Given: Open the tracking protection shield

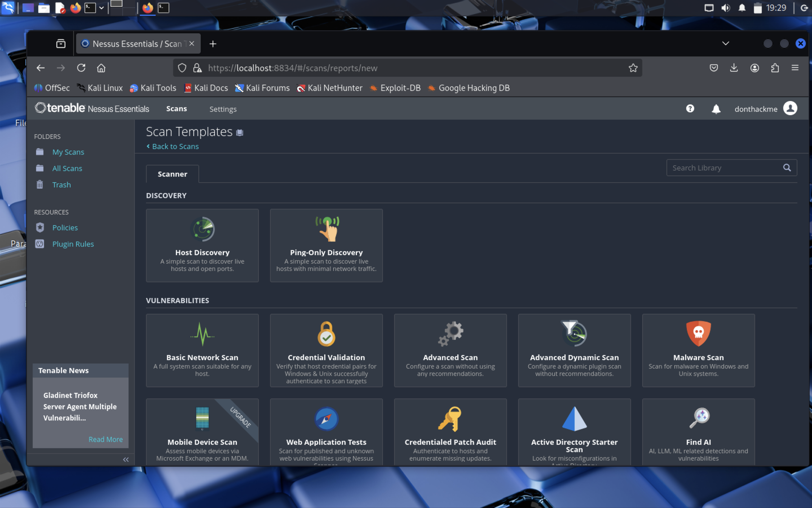Looking at the screenshot, I should 182,68.
